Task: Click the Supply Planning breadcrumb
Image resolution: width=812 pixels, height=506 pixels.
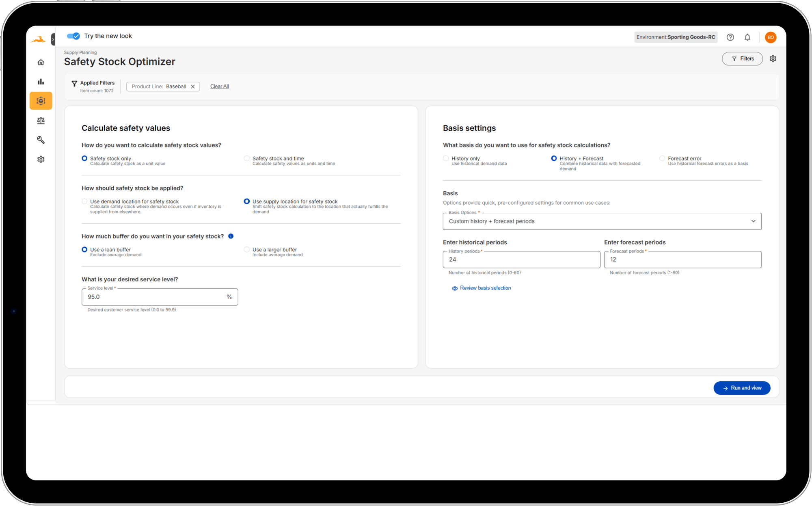Action: click(80, 52)
